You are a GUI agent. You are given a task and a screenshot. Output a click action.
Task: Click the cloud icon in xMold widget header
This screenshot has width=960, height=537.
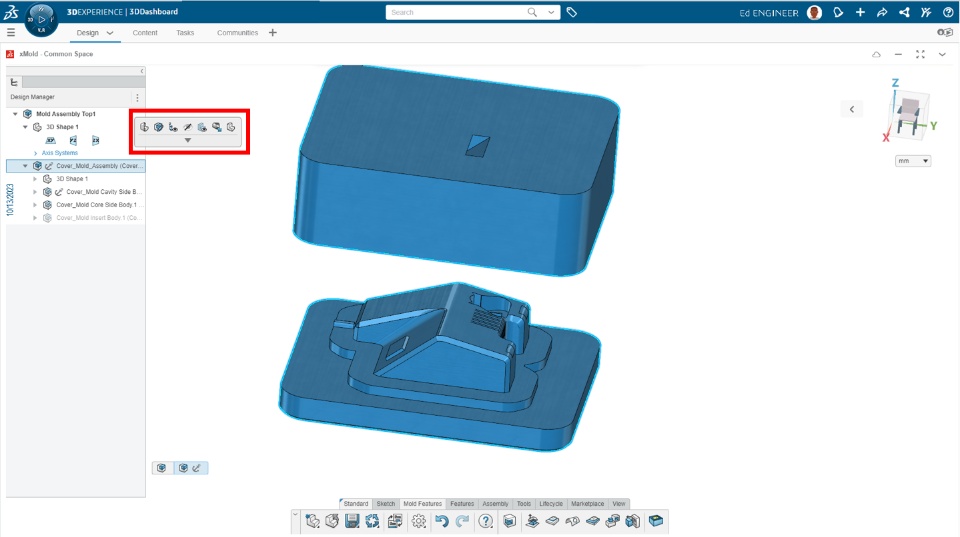click(x=876, y=54)
